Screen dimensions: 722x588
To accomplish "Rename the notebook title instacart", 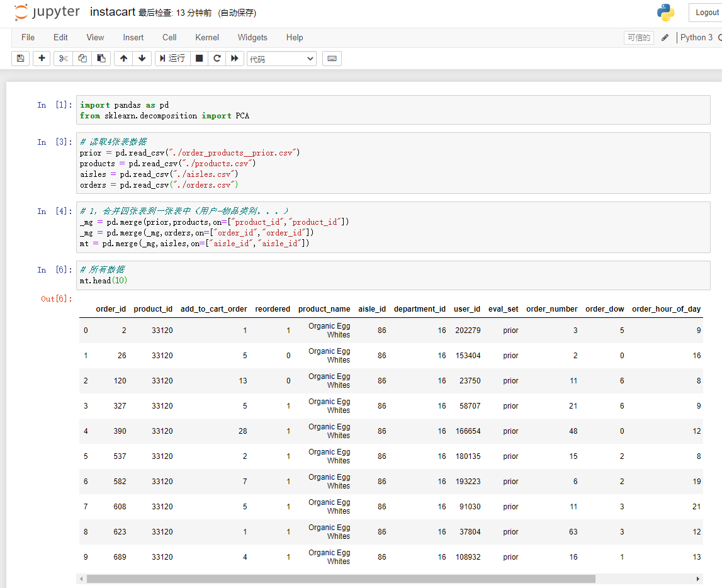I will coord(113,12).
